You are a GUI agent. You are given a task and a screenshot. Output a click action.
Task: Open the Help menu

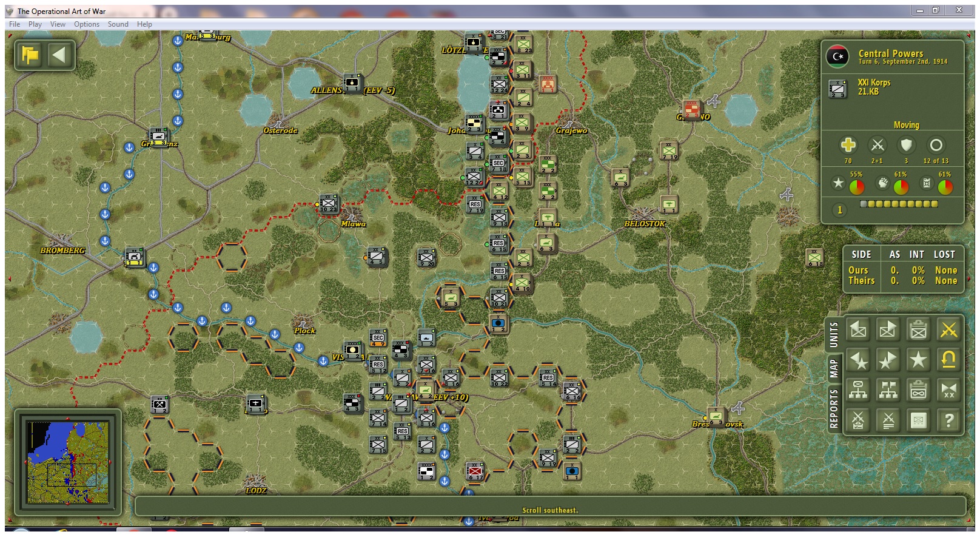pyautogui.click(x=144, y=24)
